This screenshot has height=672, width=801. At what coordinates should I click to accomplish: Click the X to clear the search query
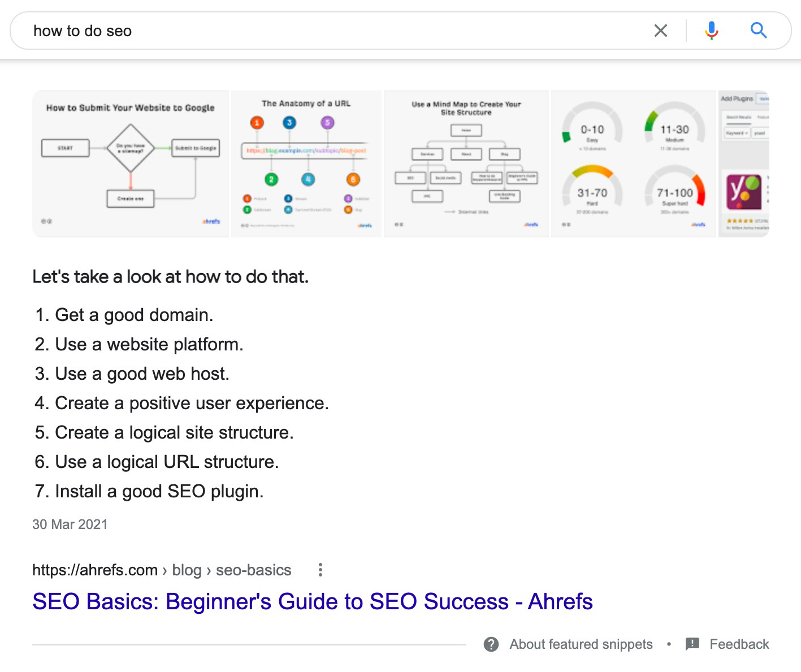tap(660, 31)
